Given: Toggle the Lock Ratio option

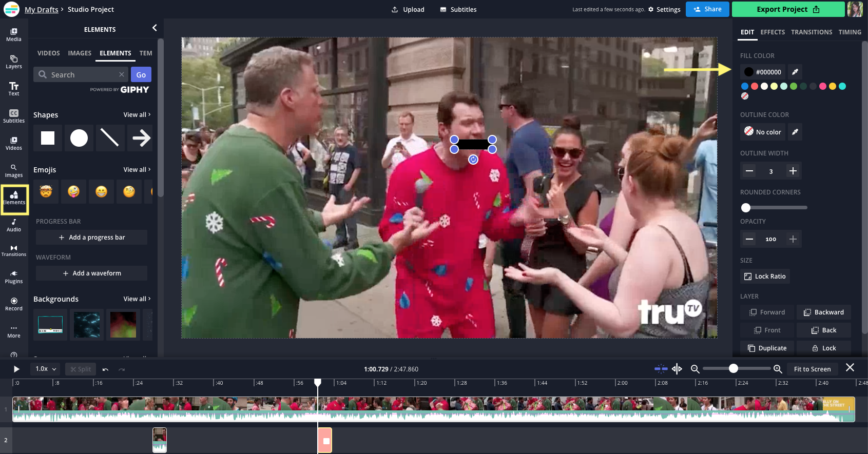Looking at the screenshot, I should point(765,277).
